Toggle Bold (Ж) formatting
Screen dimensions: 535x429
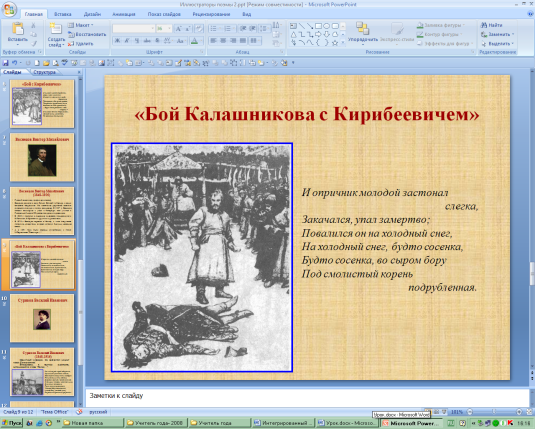click(x=117, y=41)
